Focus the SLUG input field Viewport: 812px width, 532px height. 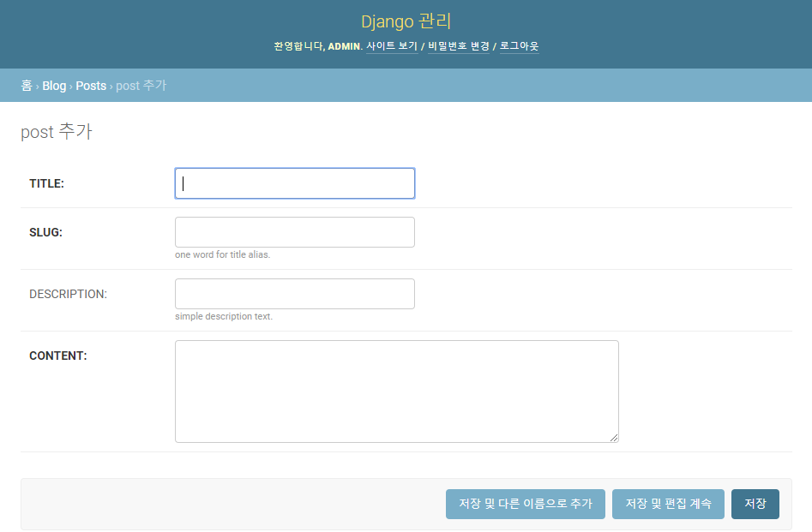[x=295, y=232]
